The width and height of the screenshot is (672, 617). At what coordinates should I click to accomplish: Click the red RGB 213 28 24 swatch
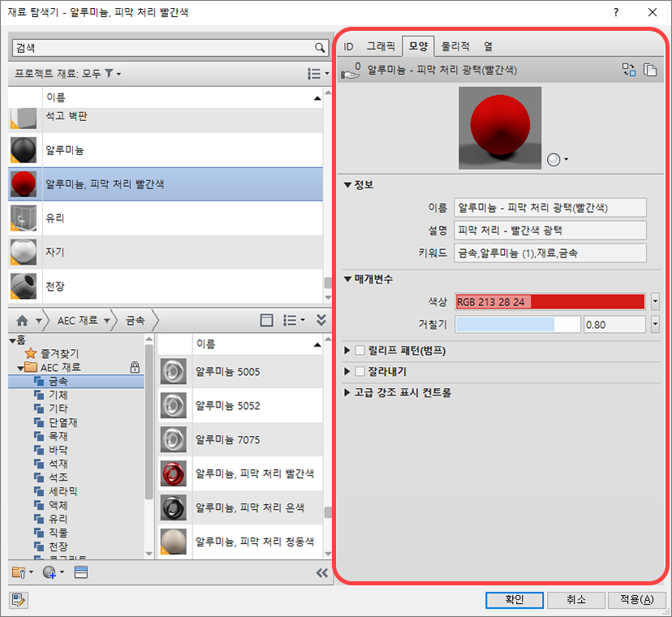pyautogui.click(x=550, y=302)
